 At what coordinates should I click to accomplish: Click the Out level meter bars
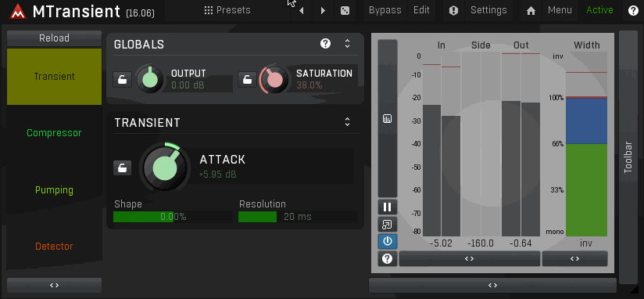click(x=521, y=144)
